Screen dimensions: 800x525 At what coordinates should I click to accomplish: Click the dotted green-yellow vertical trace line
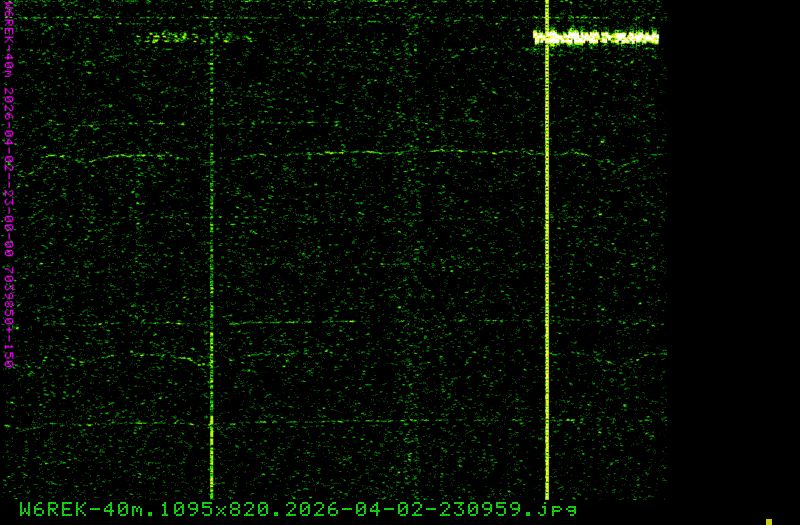pos(211,265)
